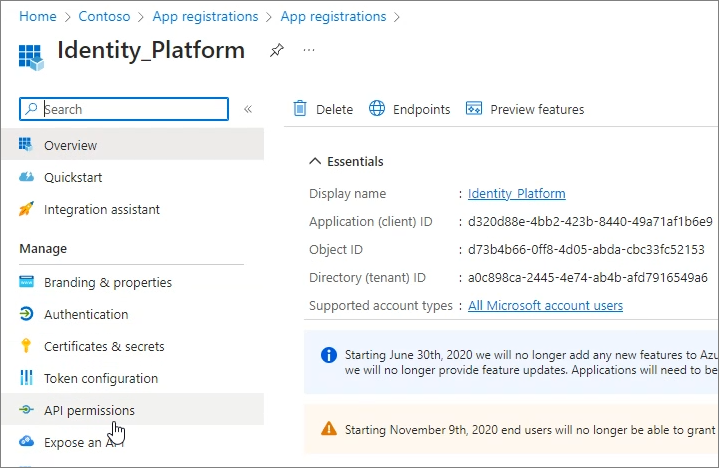Click the Quickstart cloud icon
Image resolution: width=719 pixels, height=468 pixels.
[27, 177]
